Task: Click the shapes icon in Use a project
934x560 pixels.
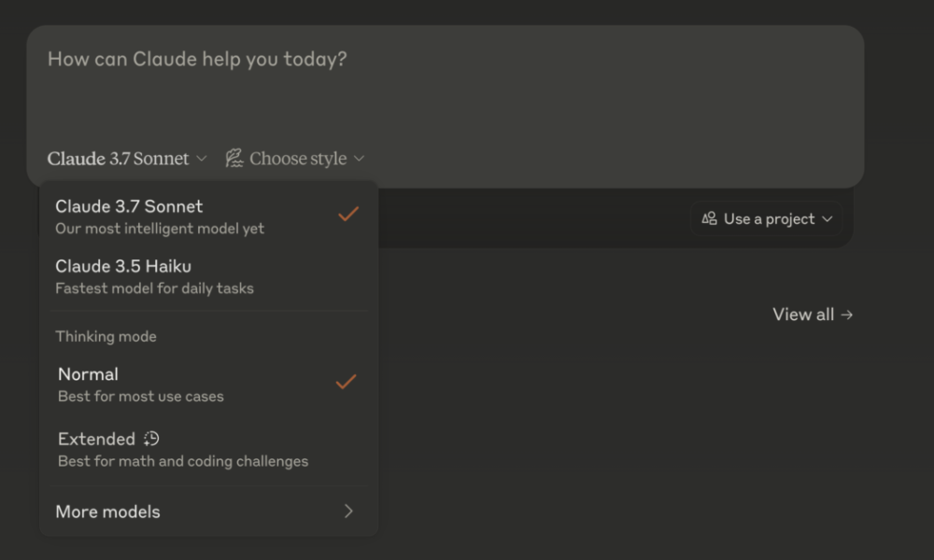Action: tap(709, 218)
